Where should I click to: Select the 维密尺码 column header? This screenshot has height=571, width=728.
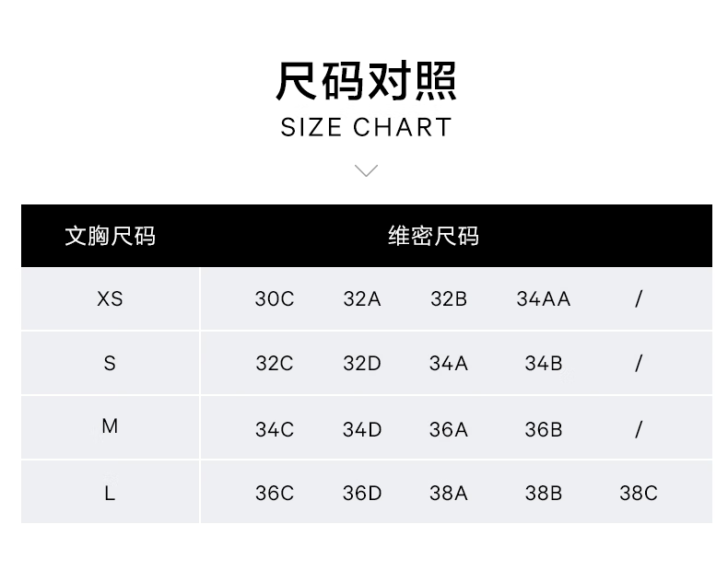(x=433, y=236)
